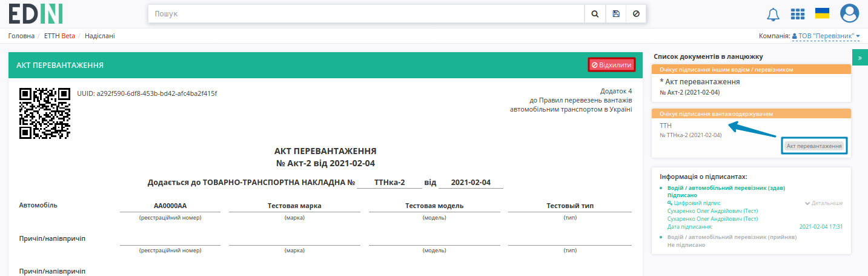Open the apps grid menu
This screenshot has height=276, width=868.
pyautogui.click(x=798, y=13)
